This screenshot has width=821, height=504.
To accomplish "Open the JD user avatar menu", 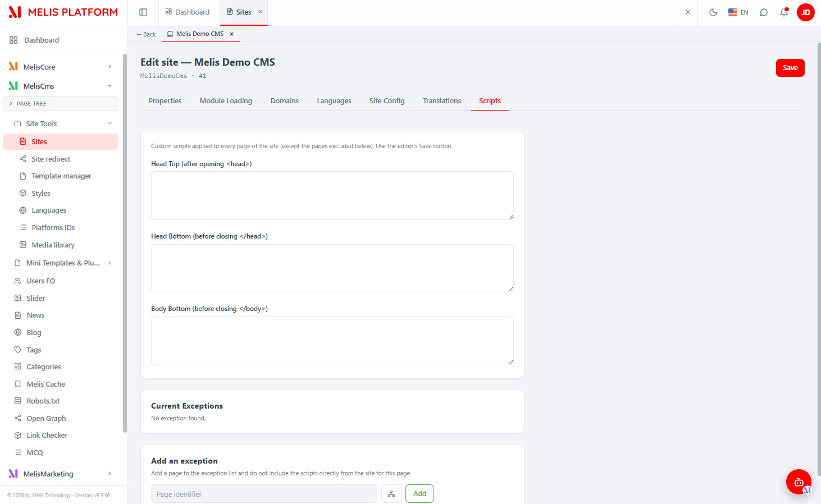I will click(806, 12).
